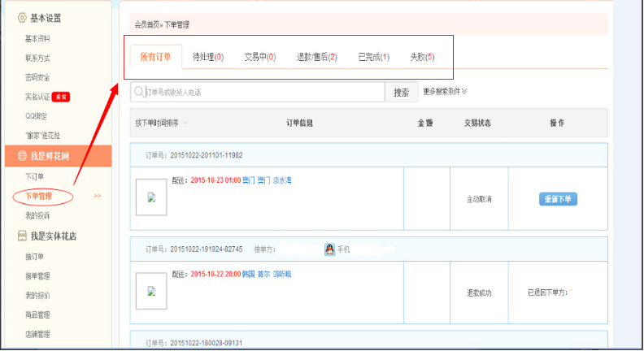
Task: Open 接订单 in the sidebar
Action: 34,257
